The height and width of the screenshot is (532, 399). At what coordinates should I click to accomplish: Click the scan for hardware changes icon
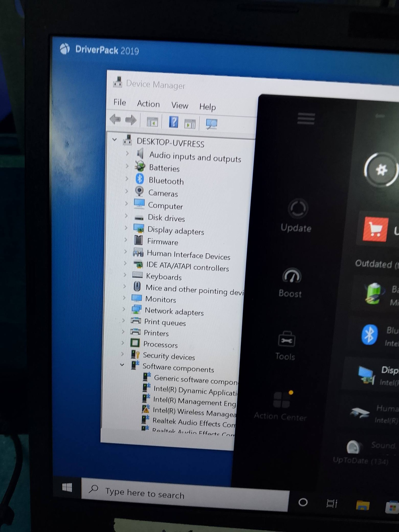tap(211, 124)
